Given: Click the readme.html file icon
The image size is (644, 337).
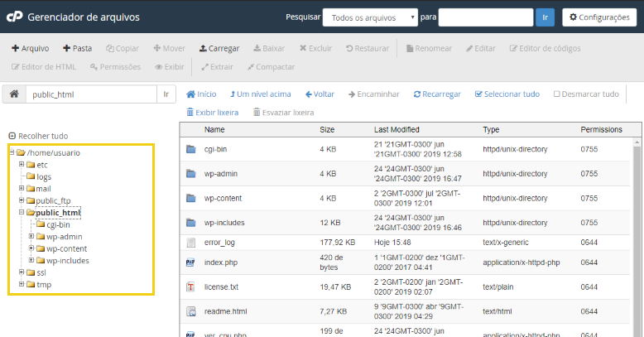Looking at the screenshot, I should point(190,311).
